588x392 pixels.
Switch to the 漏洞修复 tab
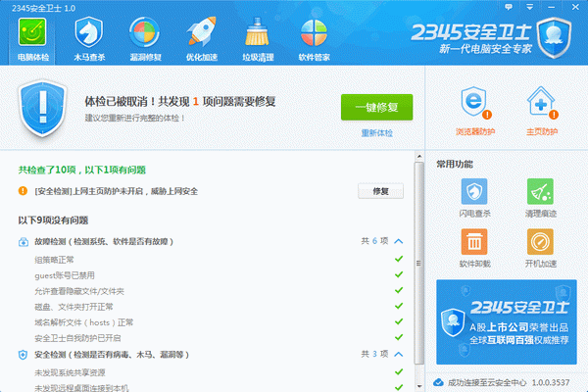144,37
